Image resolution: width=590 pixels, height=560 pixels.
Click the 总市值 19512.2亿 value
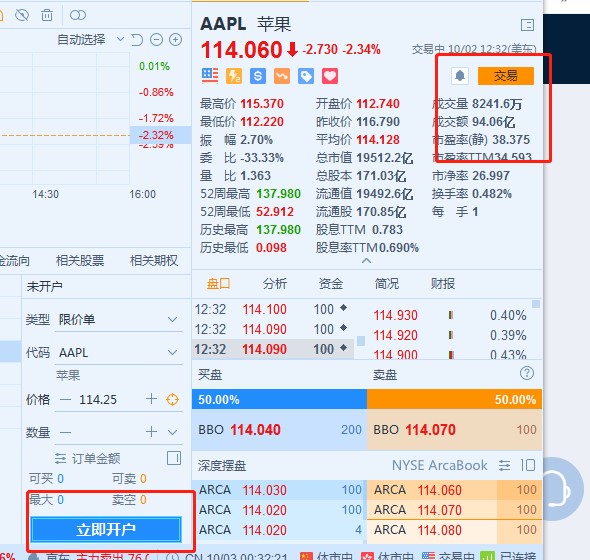tap(385, 158)
